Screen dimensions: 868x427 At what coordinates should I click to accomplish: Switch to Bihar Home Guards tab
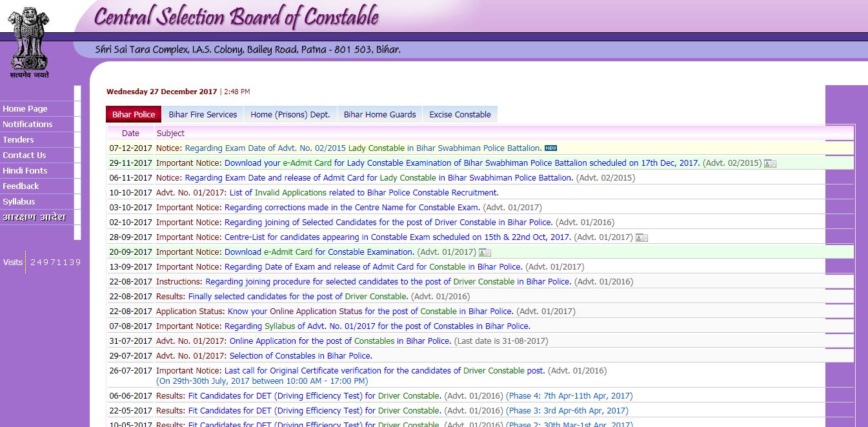[379, 114]
